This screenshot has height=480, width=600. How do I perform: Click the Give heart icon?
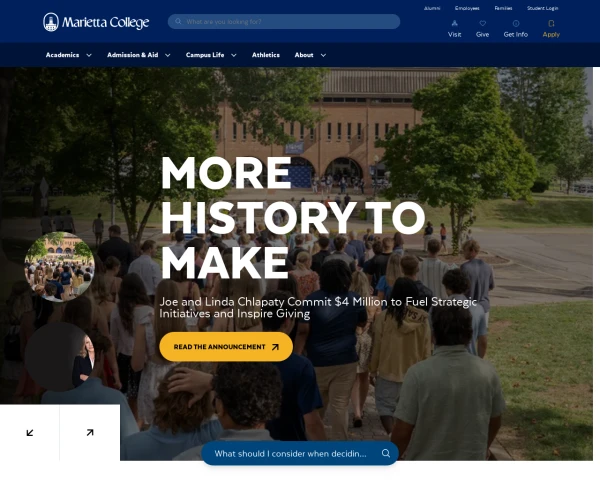coord(483,23)
